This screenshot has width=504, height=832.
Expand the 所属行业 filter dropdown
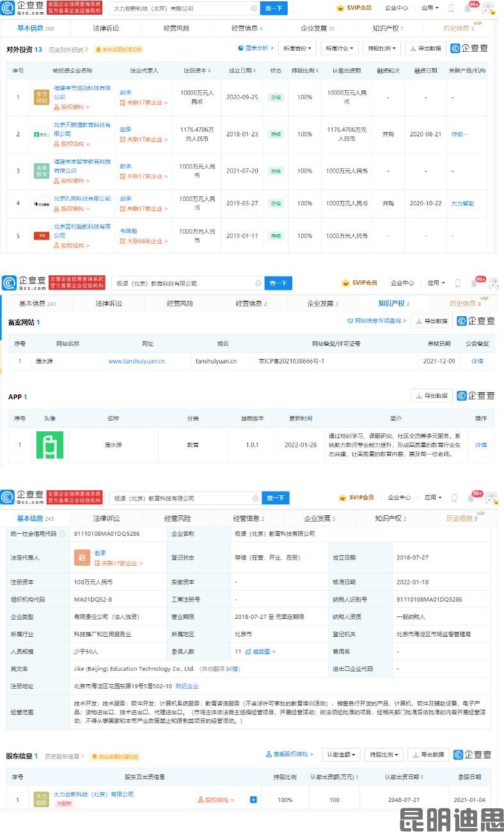pos(339,48)
